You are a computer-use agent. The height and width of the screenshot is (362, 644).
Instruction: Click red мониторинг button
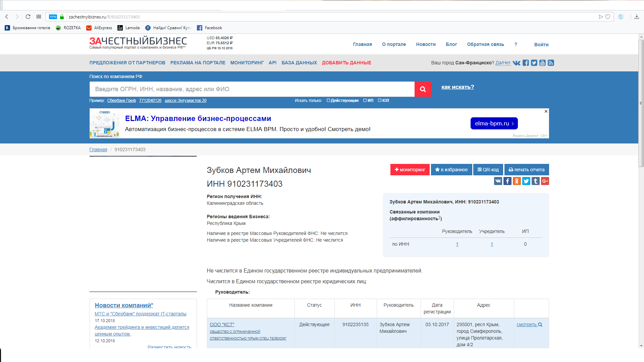410,170
